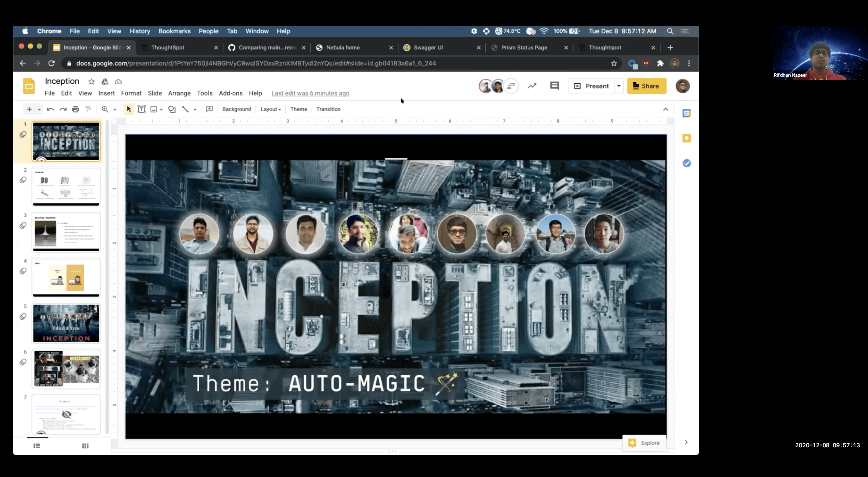This screenshot has width=868, height=477.
Task: Click the insert image icon
Action: click(x=154, y=109)
